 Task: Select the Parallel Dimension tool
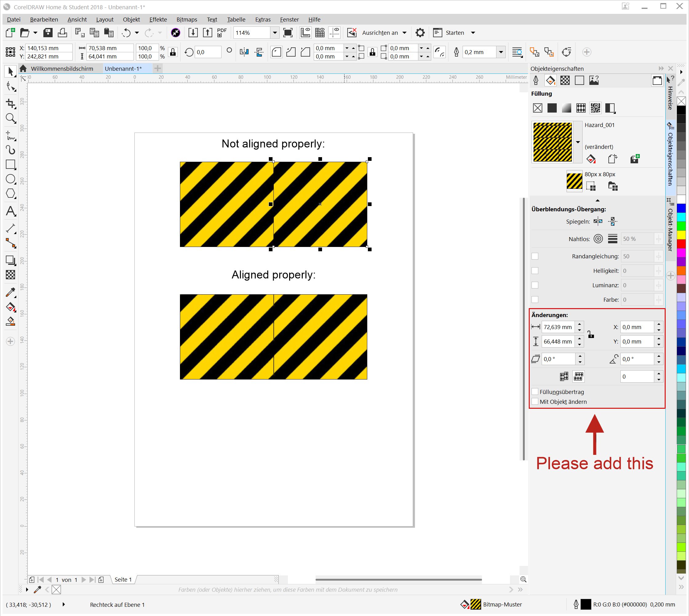point(10,229)
